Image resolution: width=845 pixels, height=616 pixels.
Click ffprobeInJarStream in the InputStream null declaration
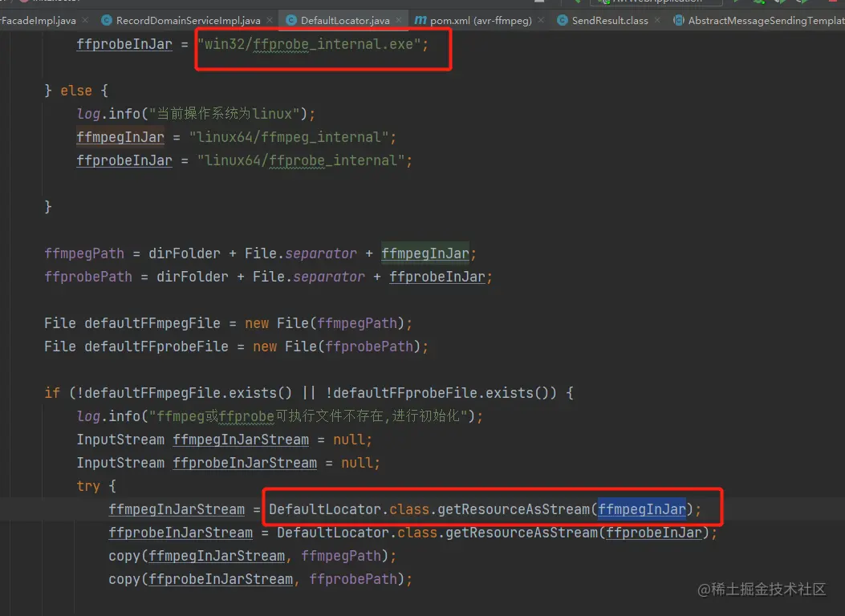point(245,463)
